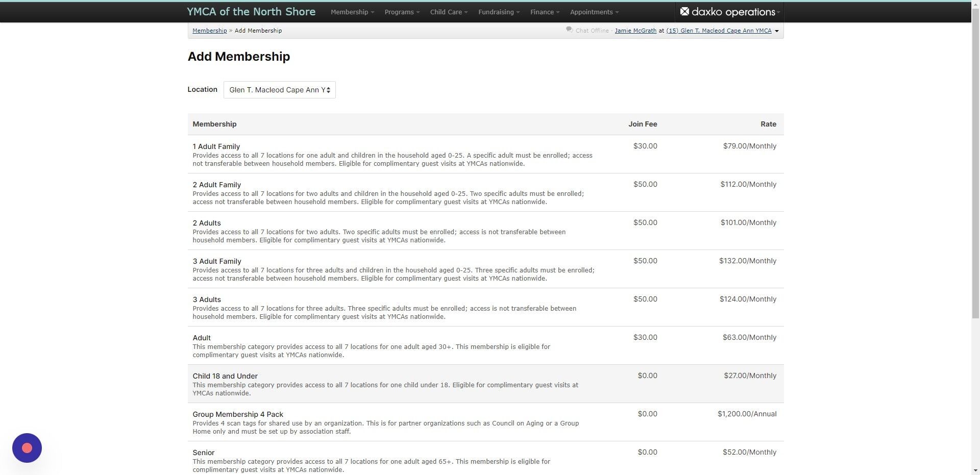980x475 pixels.
Task: Click the round purple chat widget icon
Action: (x=27, y=448)
